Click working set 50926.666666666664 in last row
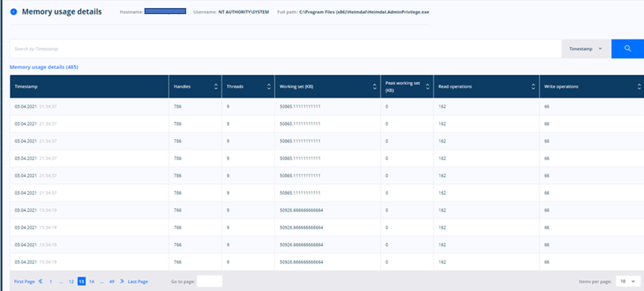The image size is (644, 291). click(x=301, y=262)
